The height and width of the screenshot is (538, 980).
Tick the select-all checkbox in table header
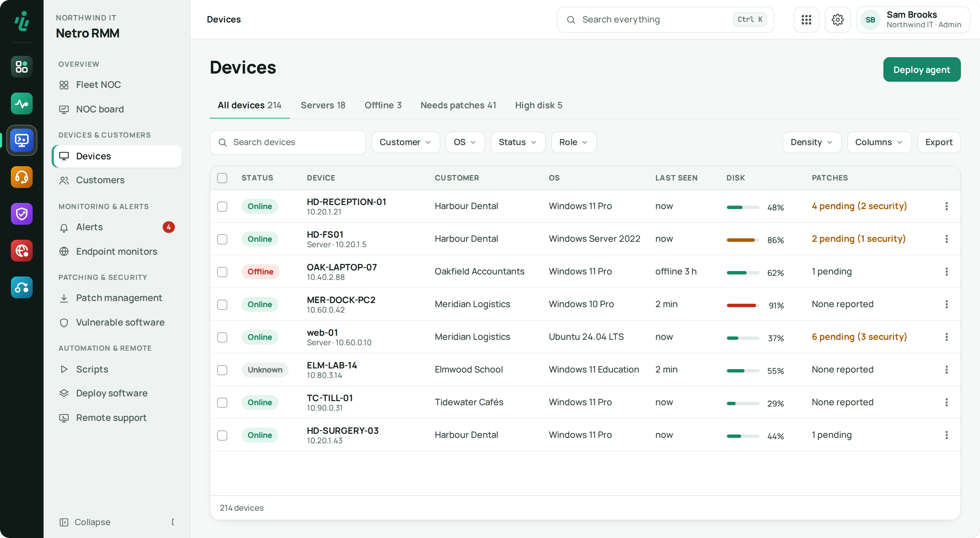[x=222, y=178]
